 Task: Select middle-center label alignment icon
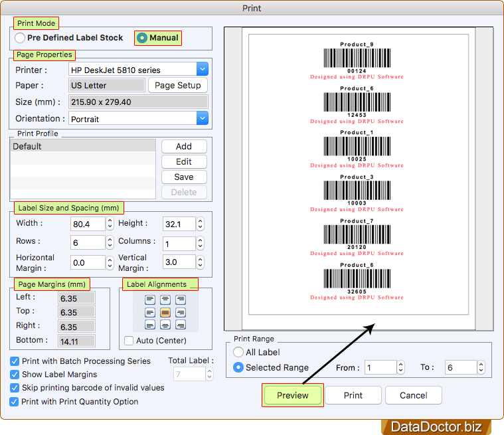coord(165,312)
